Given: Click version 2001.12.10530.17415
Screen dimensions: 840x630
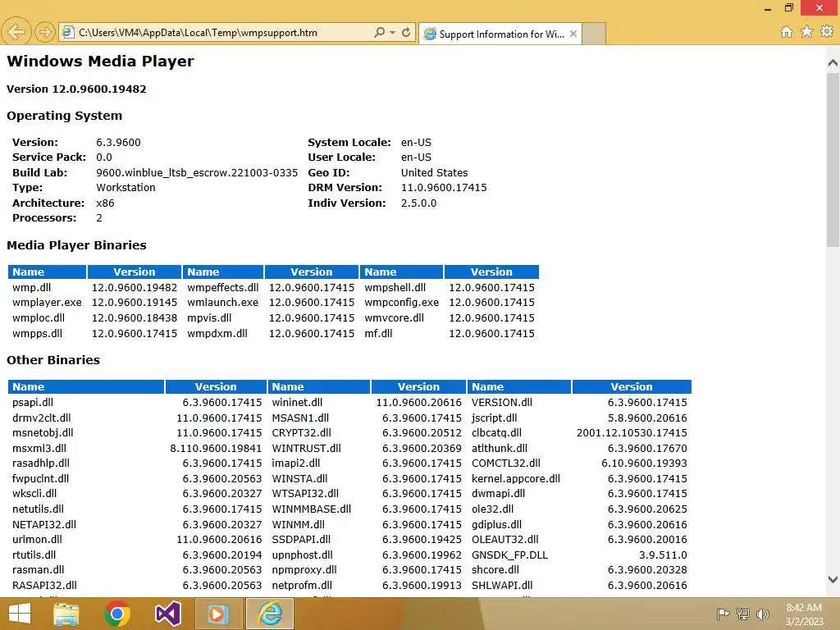Looking at the screenshot, I should click(632, 432).
